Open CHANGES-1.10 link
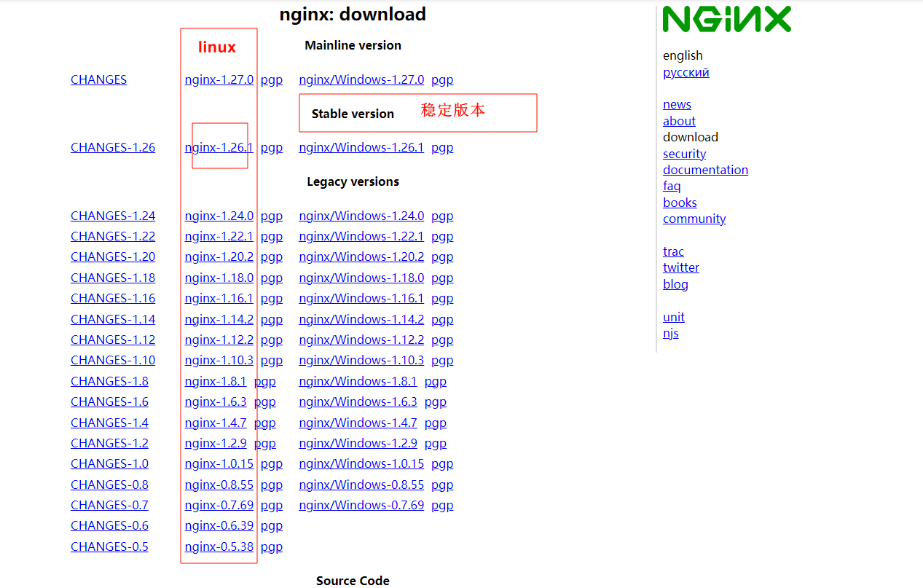This screenshot has height=588, width=923. tap(113, 360)
